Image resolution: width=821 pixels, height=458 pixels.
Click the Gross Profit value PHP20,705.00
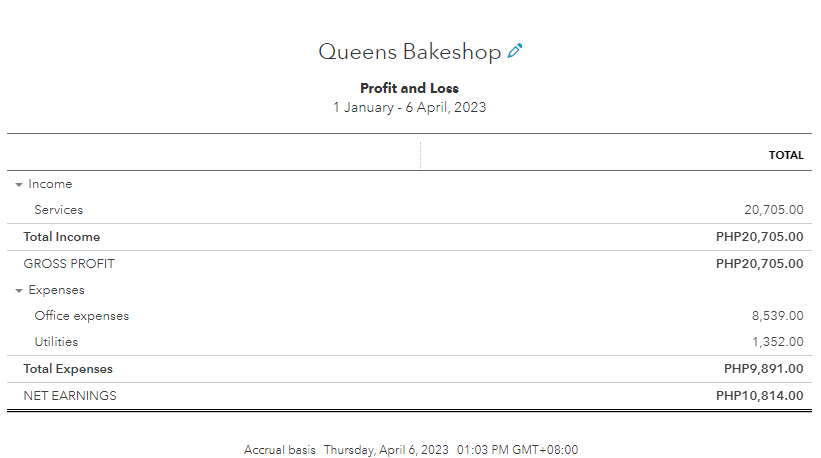coord(759,264)
